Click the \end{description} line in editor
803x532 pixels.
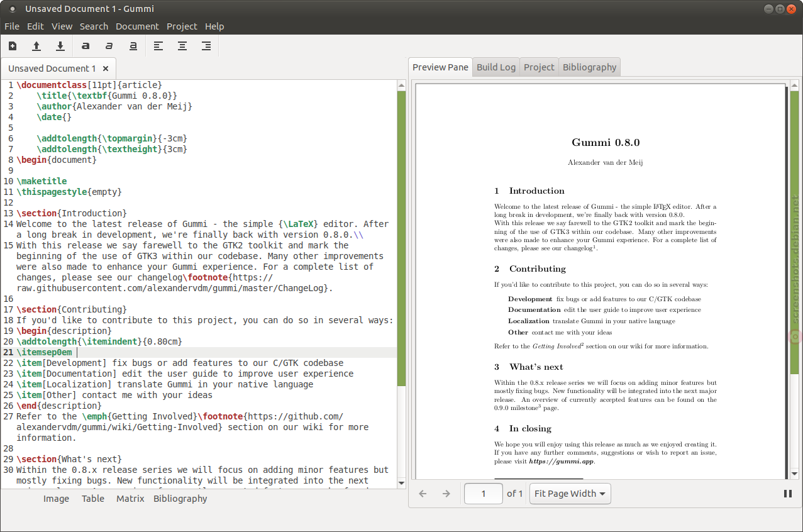coord(59,406)
